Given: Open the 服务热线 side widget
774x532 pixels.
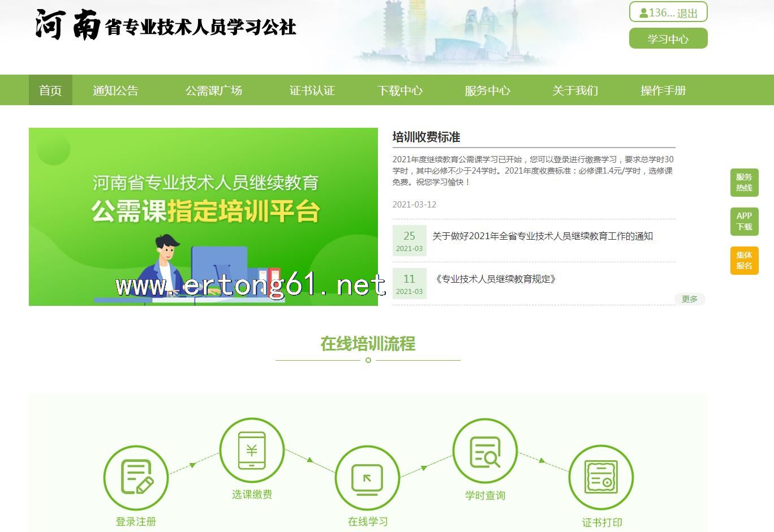Looking at the screenshot, I should [744, 183].
